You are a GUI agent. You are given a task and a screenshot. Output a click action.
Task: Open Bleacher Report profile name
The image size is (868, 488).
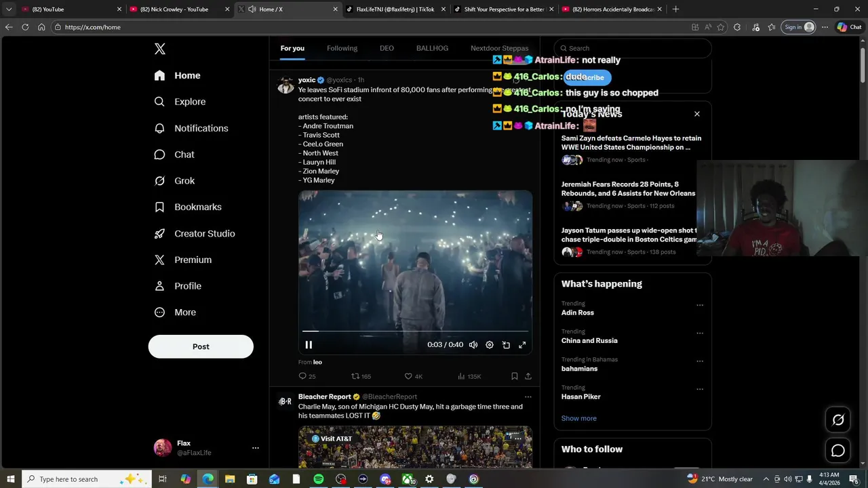325,396
